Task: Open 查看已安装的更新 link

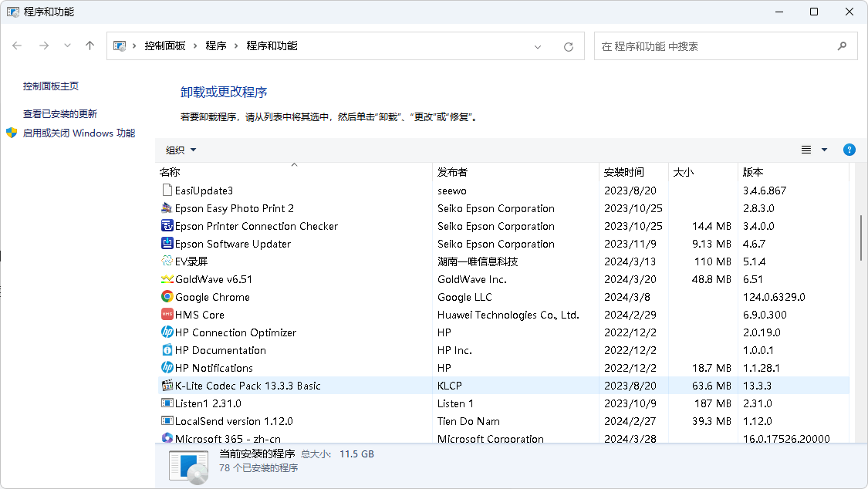Action: (x=59, y=114)
